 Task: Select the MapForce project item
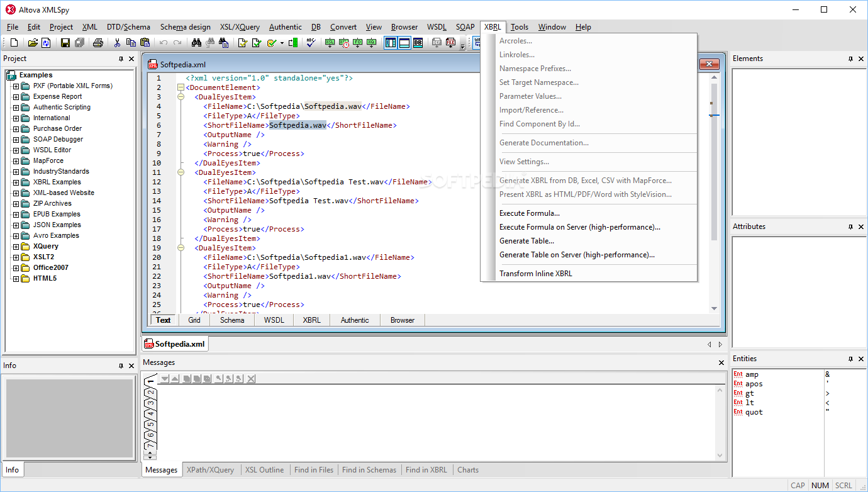point(48,160)
